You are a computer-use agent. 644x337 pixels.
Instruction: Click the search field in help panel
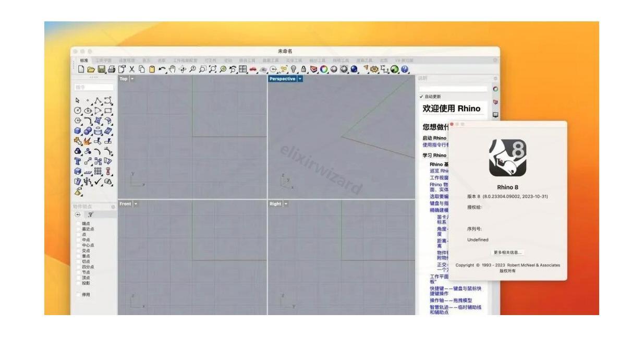[453, 89]
